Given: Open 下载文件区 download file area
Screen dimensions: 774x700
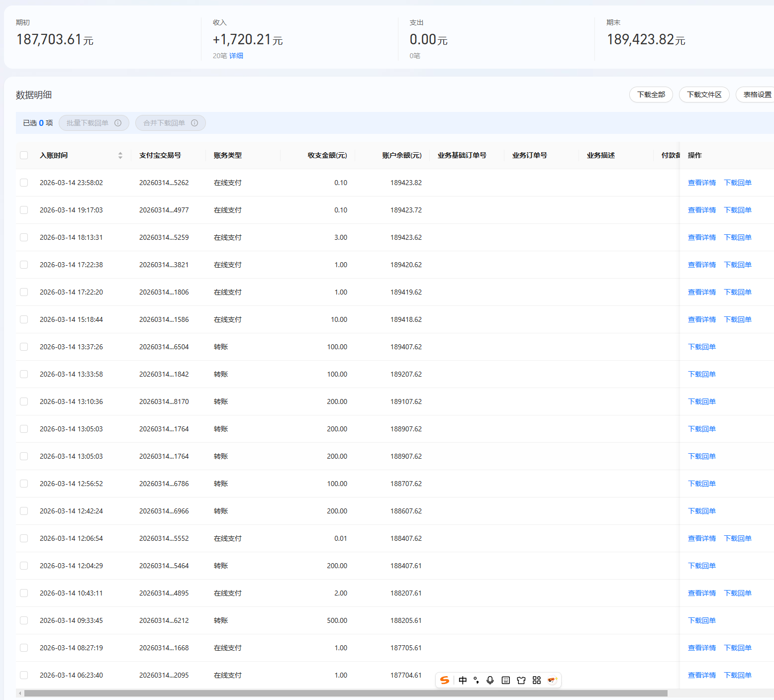Looking at the screenshot, I should (704, 95).
